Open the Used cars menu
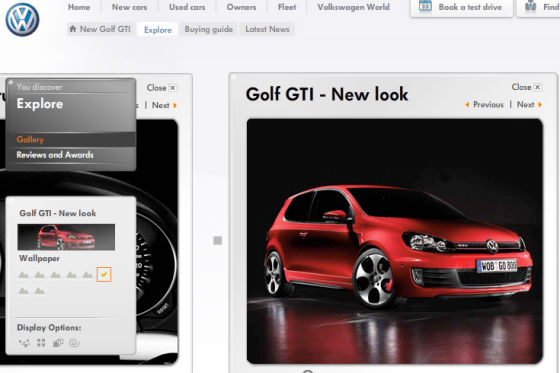560x373 pixels. click(x=187, y=7)
